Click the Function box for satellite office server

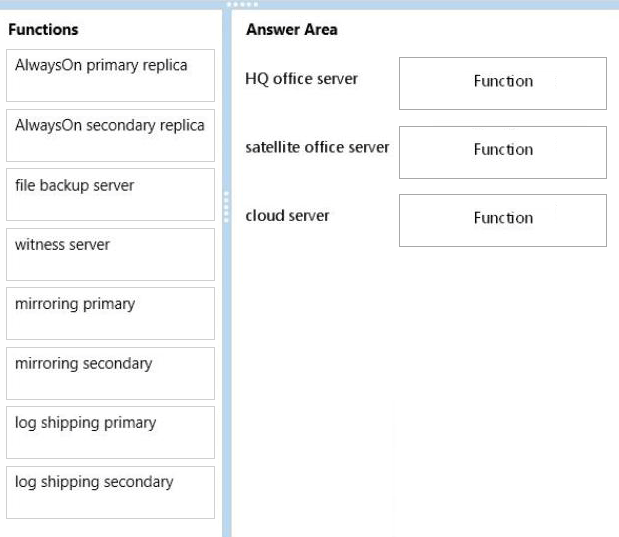click(502, 151)
